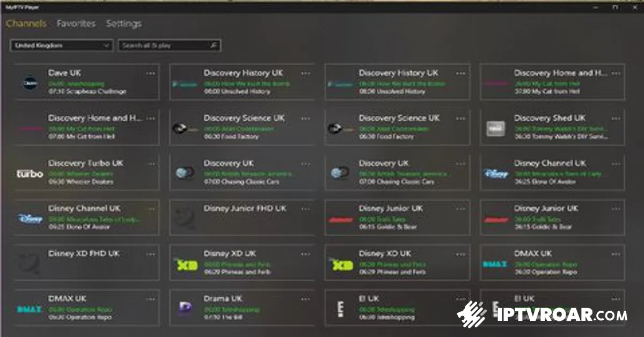Select the Drama UK channel title
The height and width of the screenshot is (337, 644).
(x=223, y=298)
